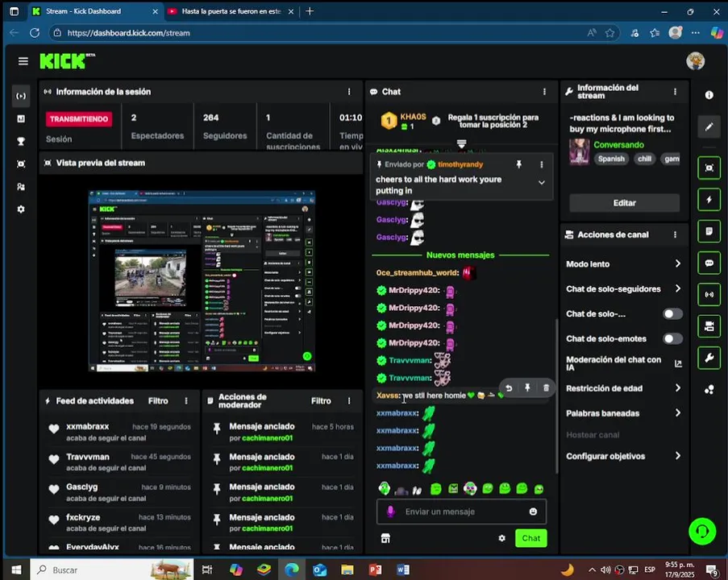Click the chill tag
Viewport: 728px width, 580px height.
click(x=644, y=159)
